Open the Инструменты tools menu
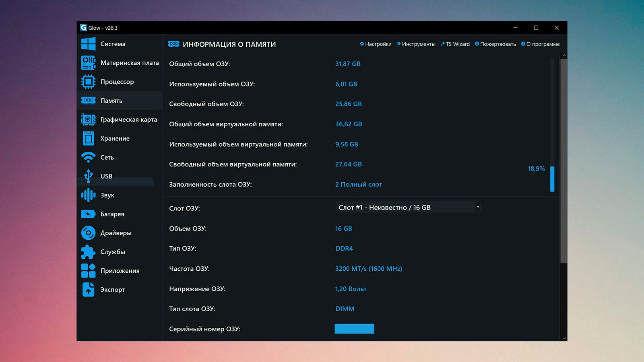The image size is (644, 362). click(x=416, y=44)
